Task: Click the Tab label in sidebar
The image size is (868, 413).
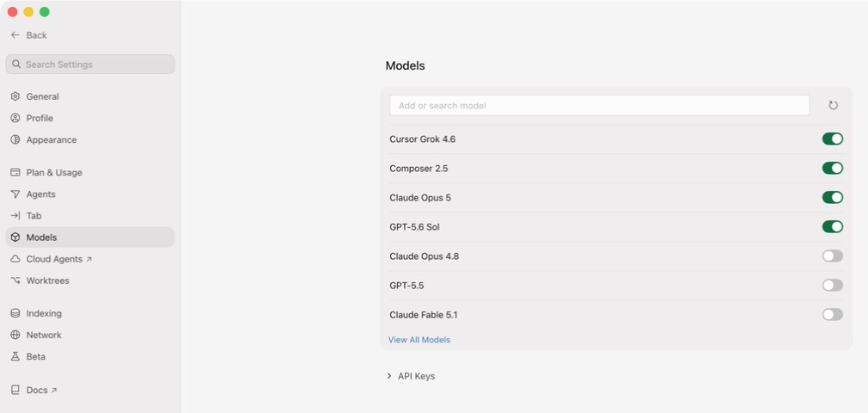Action: click(34, 216)
